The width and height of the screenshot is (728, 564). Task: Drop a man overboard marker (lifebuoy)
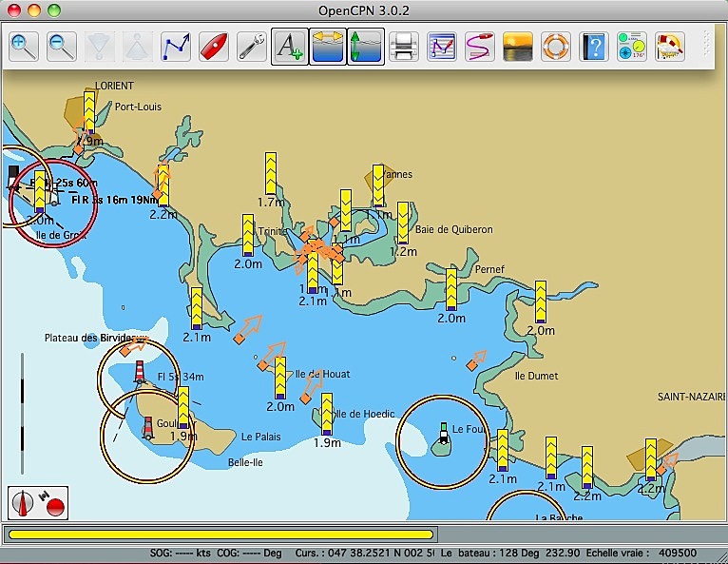click(556, 47)
